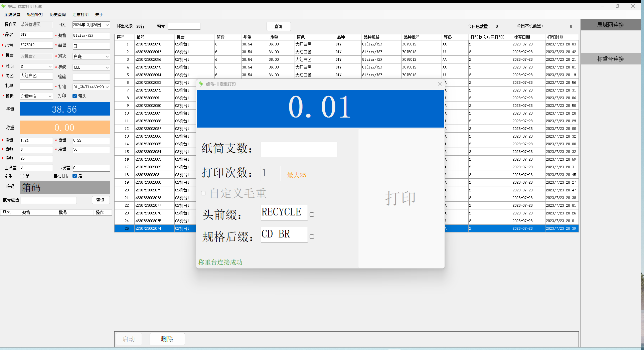
Task: Click the app hummingbird icon in title bar
Action: tap(3, 6)
